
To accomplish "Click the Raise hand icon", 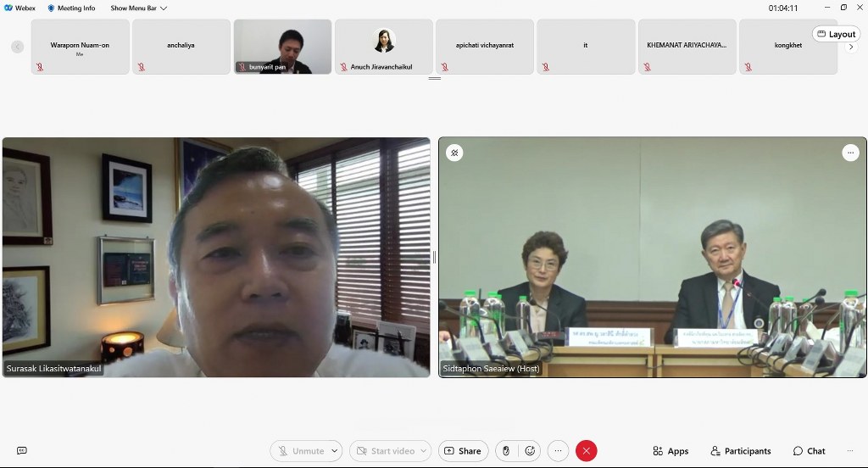I will click(507, 451).
